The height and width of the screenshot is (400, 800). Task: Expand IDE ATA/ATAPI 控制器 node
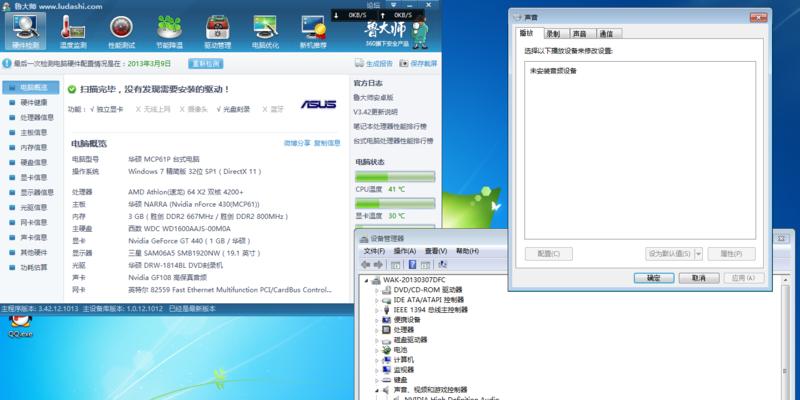tap(378, 300)
